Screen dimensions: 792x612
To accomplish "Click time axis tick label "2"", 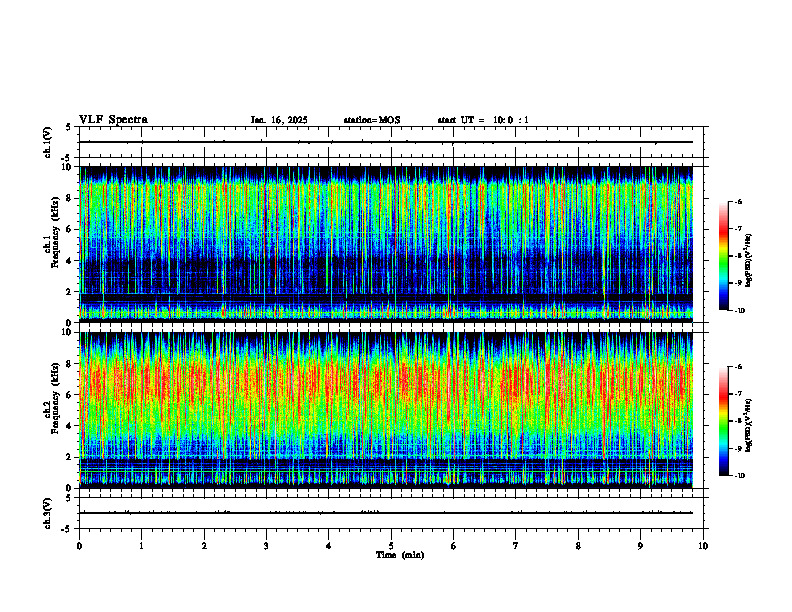I will 204,546.
